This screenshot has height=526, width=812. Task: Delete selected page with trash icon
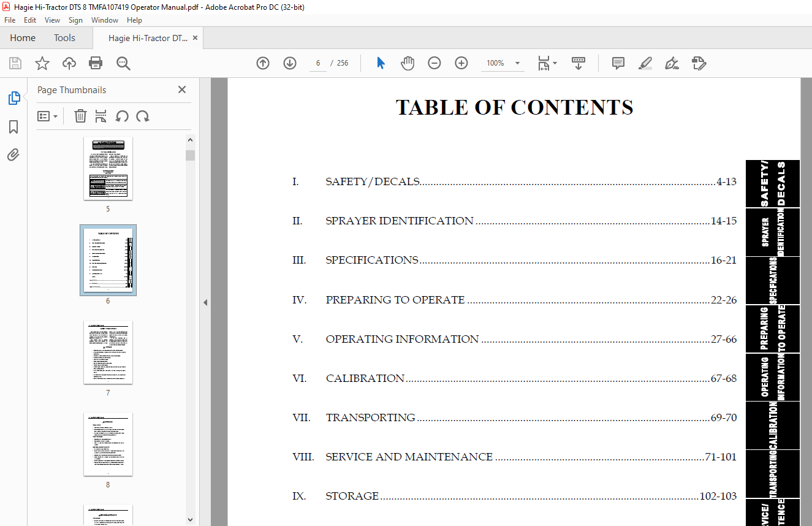coord(80,116)
